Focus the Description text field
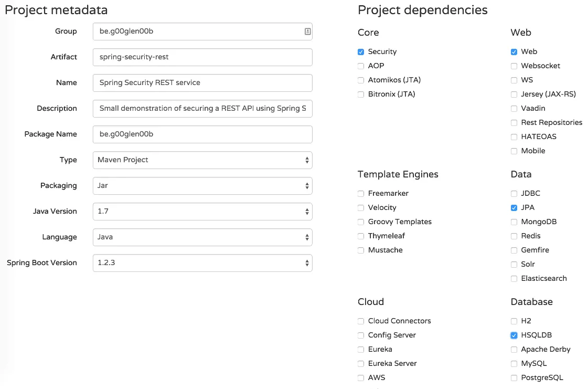Viewport: 588px width, 389px height. [x=202, y=109]
